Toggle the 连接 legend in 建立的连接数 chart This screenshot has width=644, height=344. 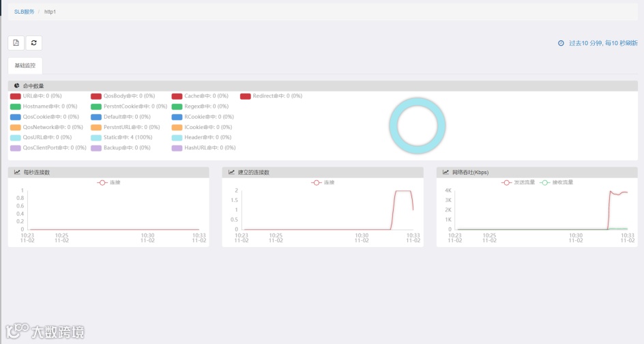coord(323,182)
